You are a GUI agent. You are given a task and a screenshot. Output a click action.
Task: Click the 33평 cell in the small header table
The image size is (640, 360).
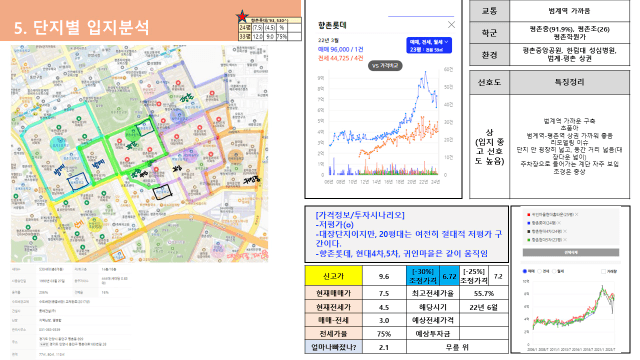pos(245,36)
